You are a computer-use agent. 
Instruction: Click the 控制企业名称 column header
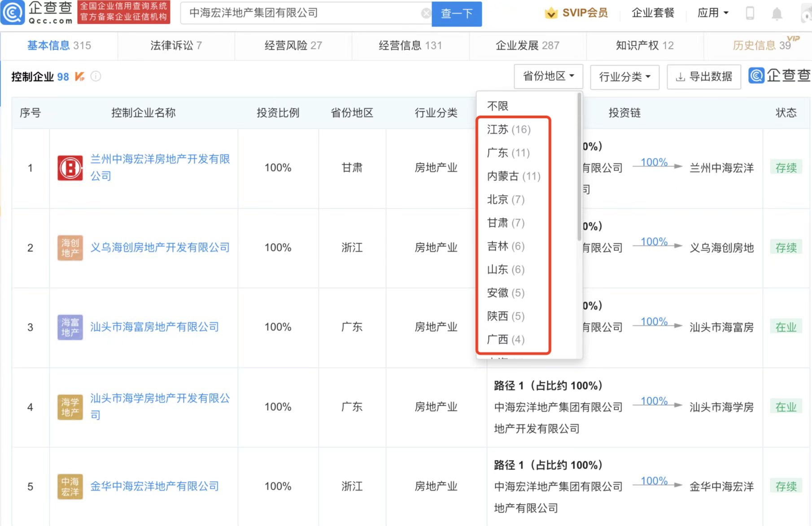144,113
